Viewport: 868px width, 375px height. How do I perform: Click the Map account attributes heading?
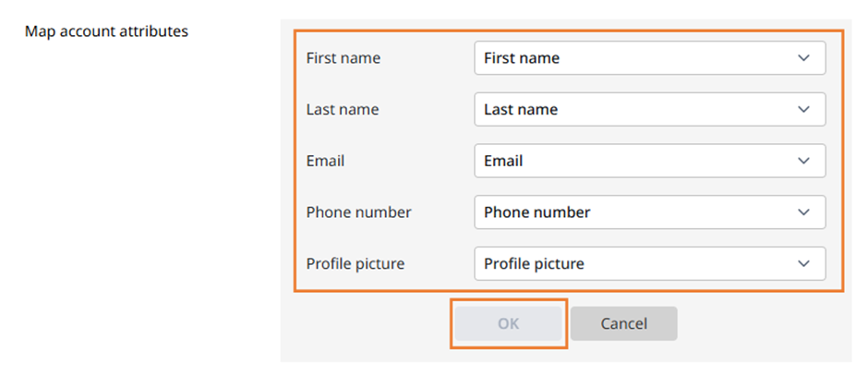pyautogui.click(x=106, y=31)
